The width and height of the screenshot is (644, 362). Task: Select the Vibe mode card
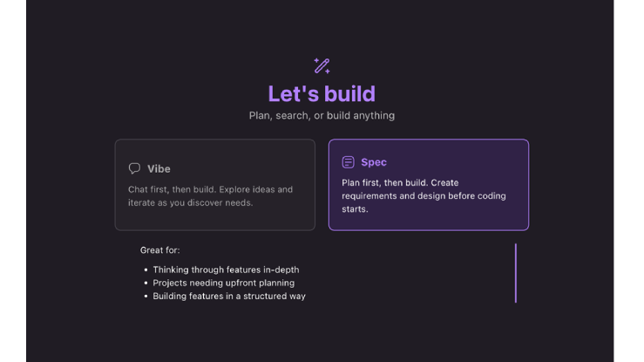[214, 184]
